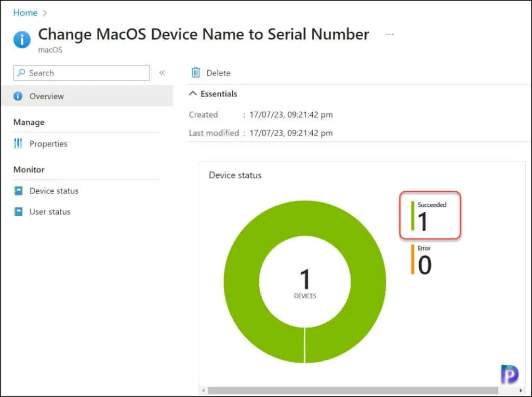Click the Device status notebook icon

[x=18, y=191]
